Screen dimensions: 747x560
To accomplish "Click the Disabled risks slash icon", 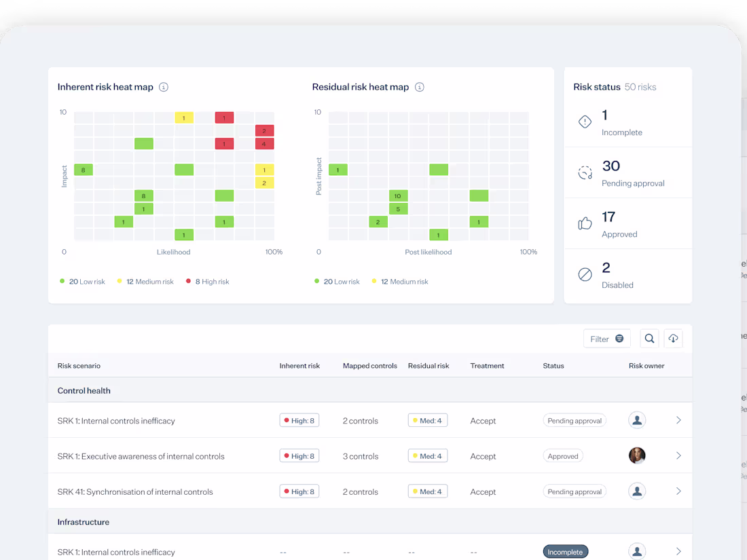I will (585, 274).
